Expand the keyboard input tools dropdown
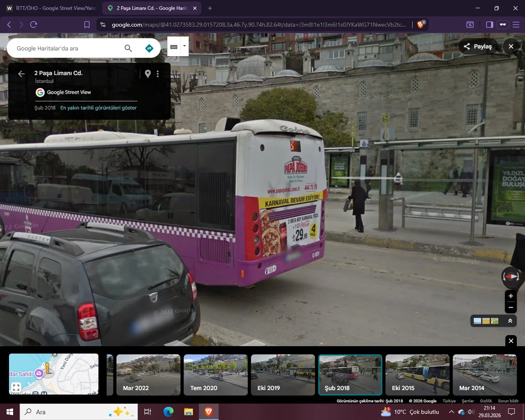The width and height of the screenshot is (525, 420). pyautogui.click(x=185, y=46)
